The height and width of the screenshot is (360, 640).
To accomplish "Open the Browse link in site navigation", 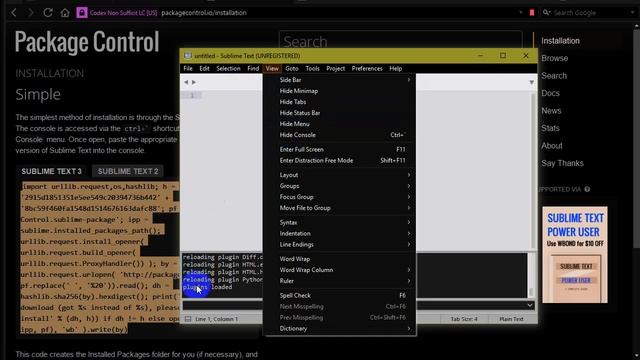I will click(555, 58).
